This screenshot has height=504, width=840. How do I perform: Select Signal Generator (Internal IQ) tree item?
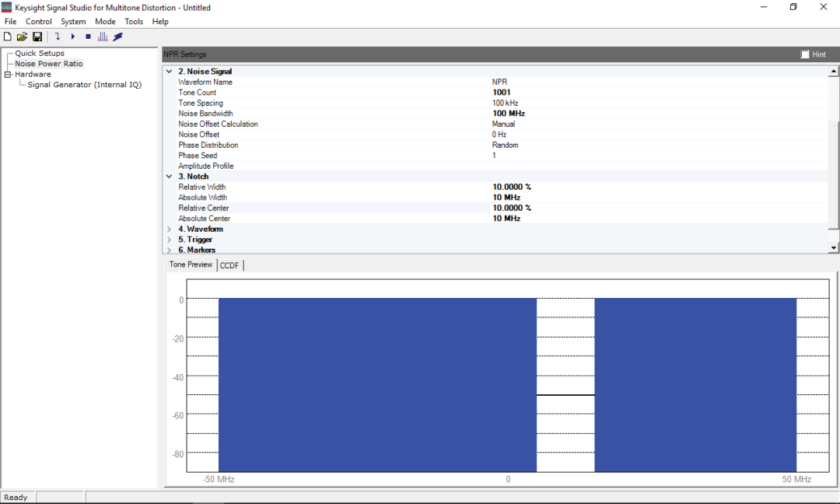pyautogui.click(x=85, y=85)
